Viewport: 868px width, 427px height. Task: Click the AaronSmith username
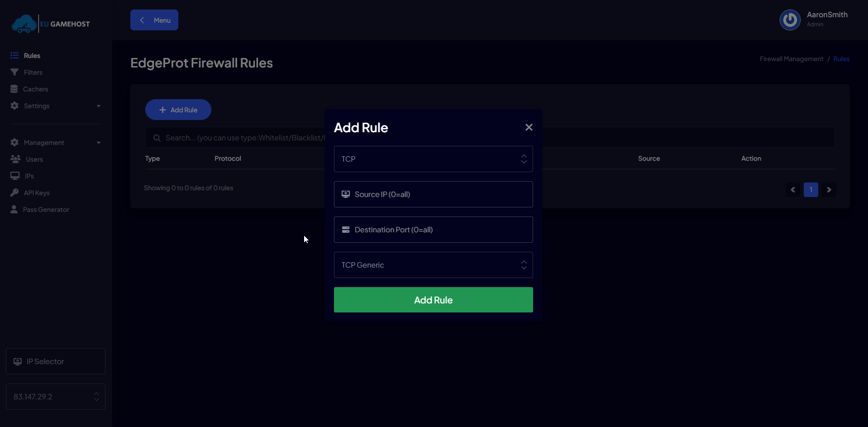pyautogui.click(x=827, y=14)
